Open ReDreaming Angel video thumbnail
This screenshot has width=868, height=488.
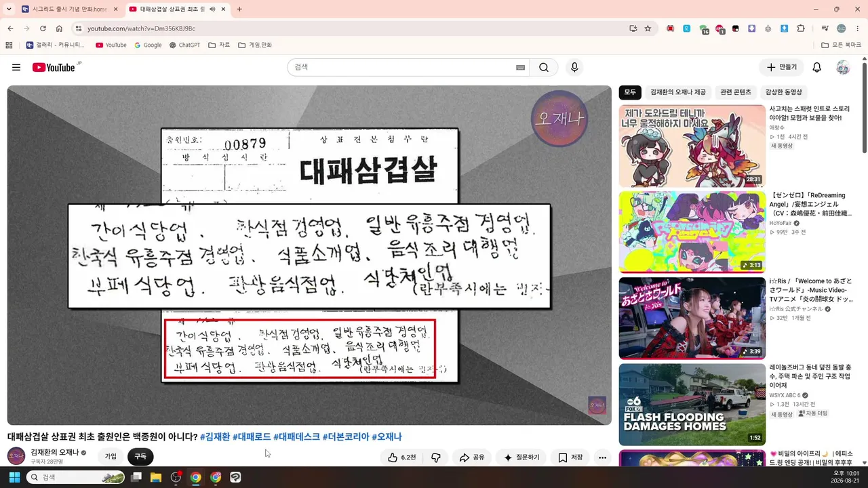coord(692,232)
